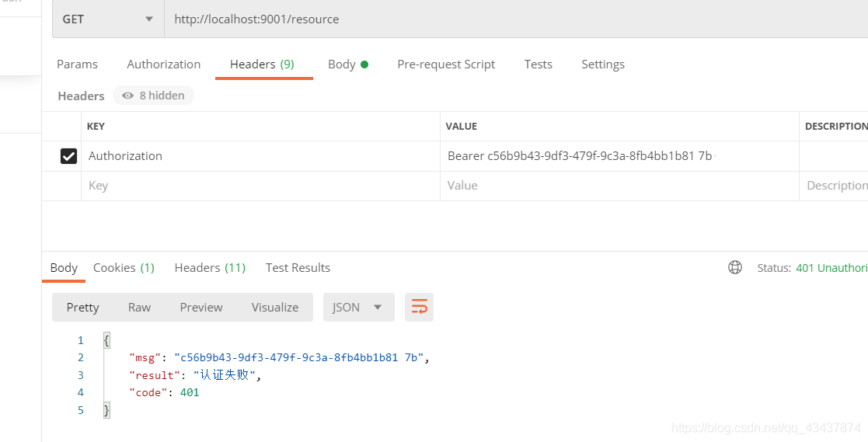The height and width of the screenshot is (442, 868).
Task: Click the globe network icon beside Status
Action: click(734, 267)
